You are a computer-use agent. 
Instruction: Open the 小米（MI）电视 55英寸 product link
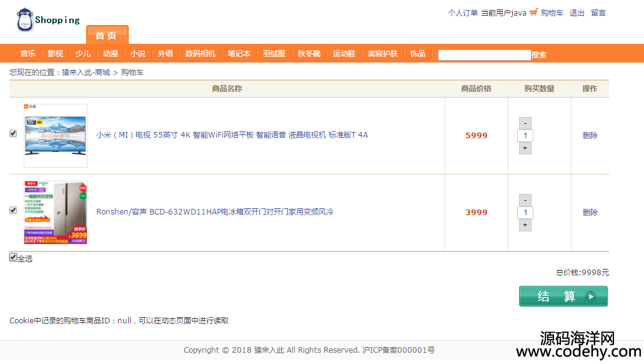pos(232,135)
